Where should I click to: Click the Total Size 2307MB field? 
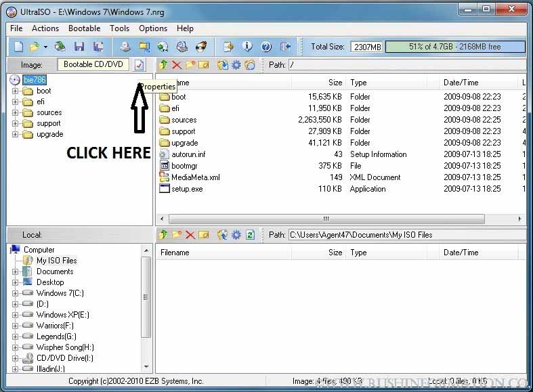point(367,47)
